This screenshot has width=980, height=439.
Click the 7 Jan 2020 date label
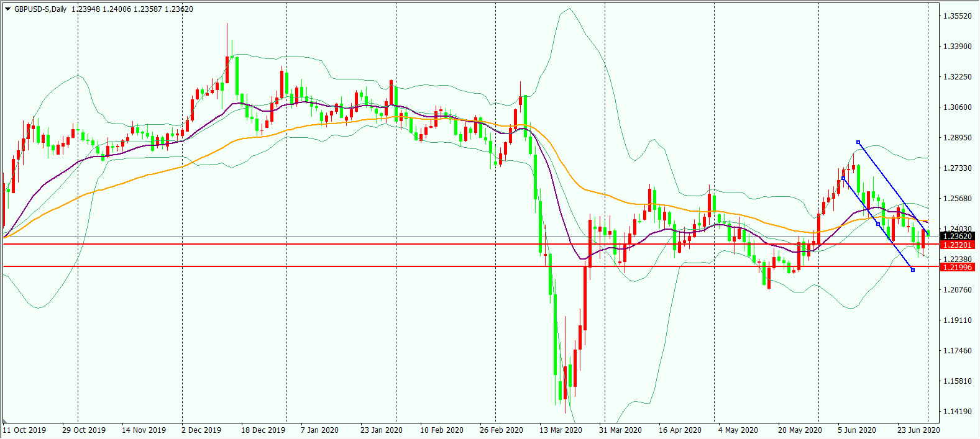[319, 430]
